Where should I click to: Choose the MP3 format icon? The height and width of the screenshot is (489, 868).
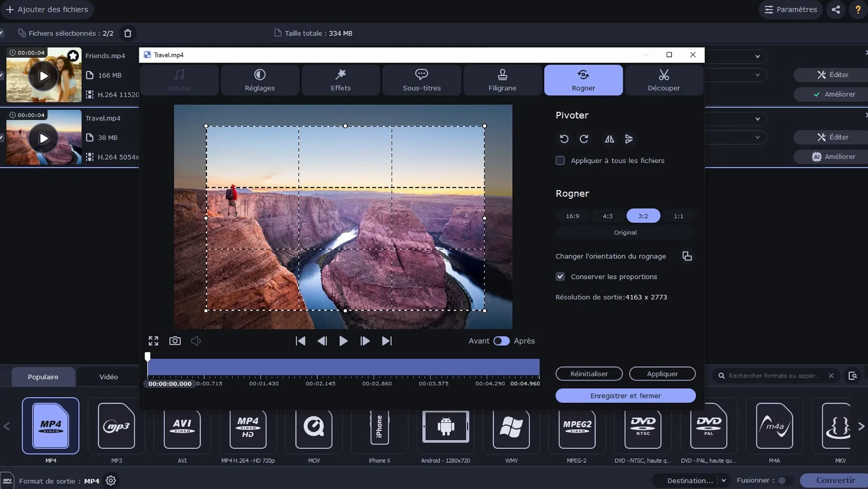(116, 426)
